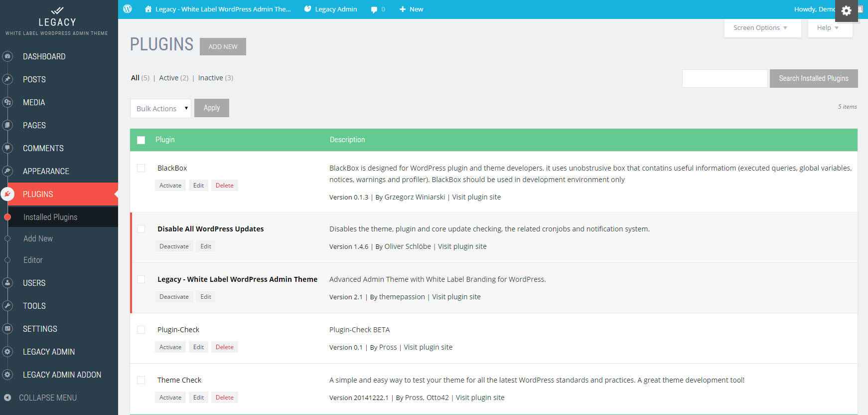Viewport: 868px width, 415px height.
Task: Open the Legacy site name link in admin bar
Action: (223, 9)
